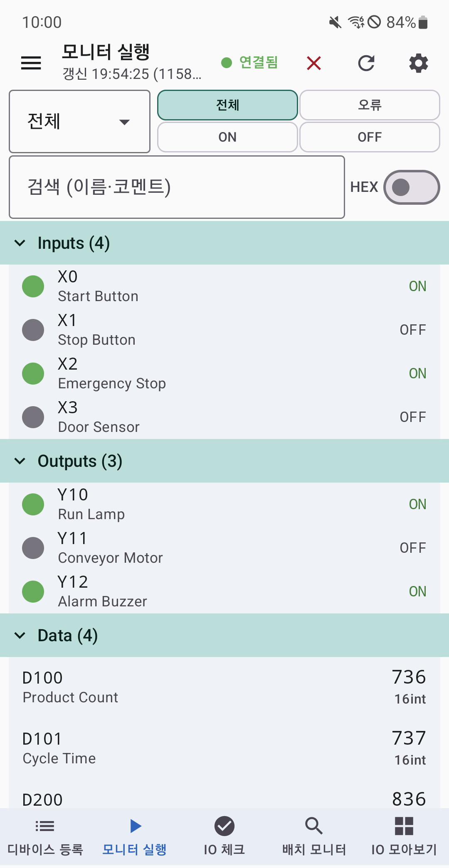The width and height of the screenshot is (449, 868).
Task: Tap the red X disconnect icon
Action: [314, 63]
